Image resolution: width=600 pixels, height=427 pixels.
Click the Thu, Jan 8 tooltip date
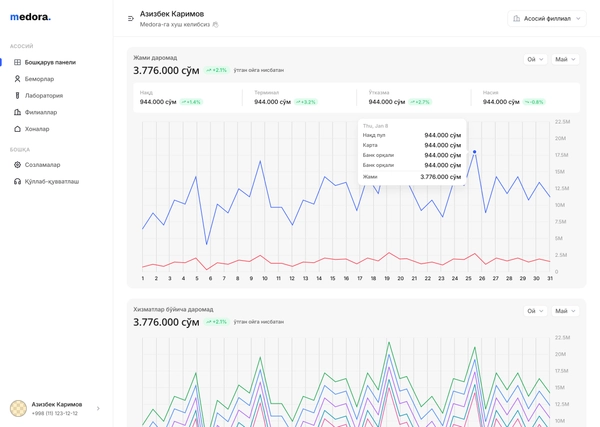[375, 126]
